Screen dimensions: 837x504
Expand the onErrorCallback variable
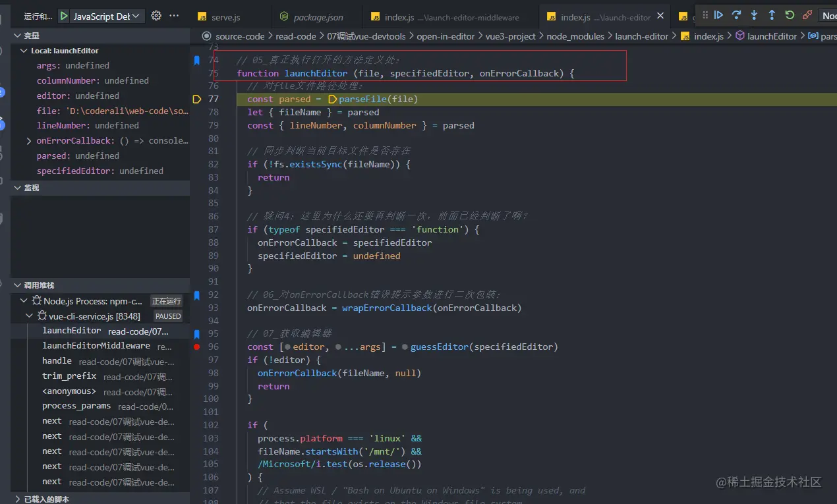point(29,141)
